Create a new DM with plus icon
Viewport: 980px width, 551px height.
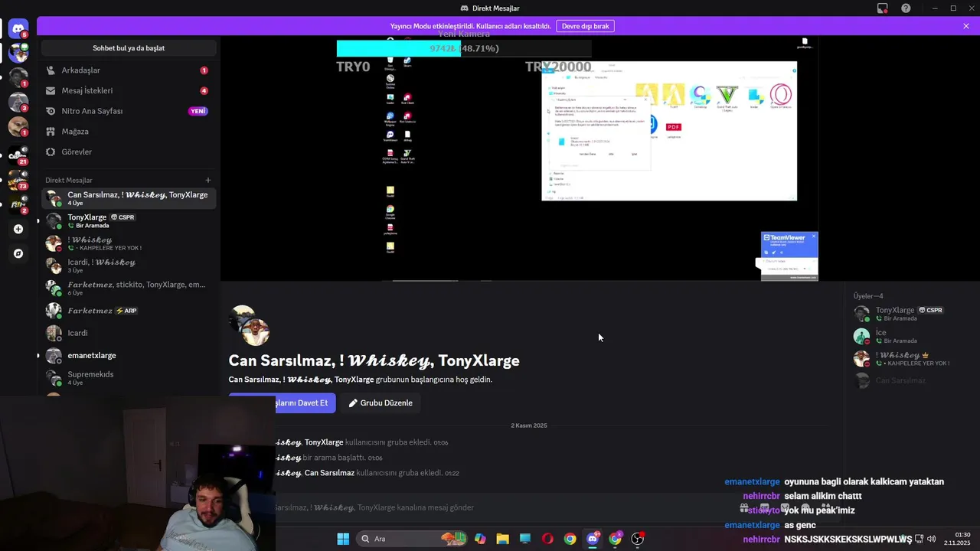(x=208, y=181)
